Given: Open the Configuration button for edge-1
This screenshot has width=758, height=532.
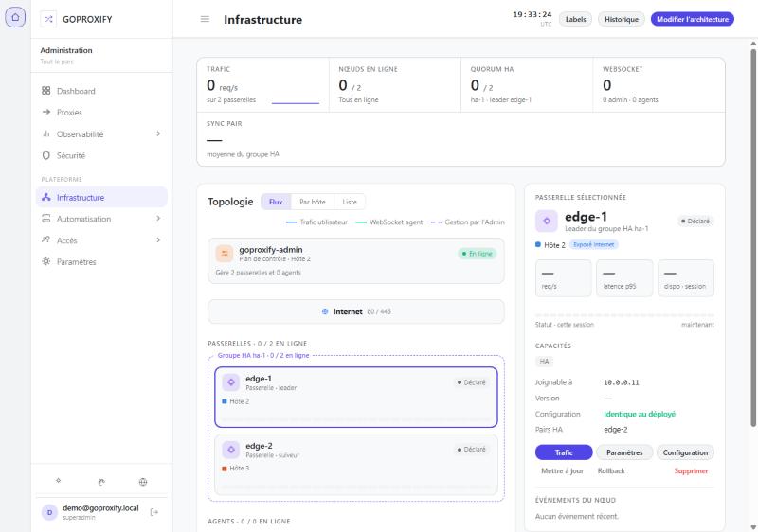Looking at the screenshot, I should pyautogui.click(x=685, y=452).
